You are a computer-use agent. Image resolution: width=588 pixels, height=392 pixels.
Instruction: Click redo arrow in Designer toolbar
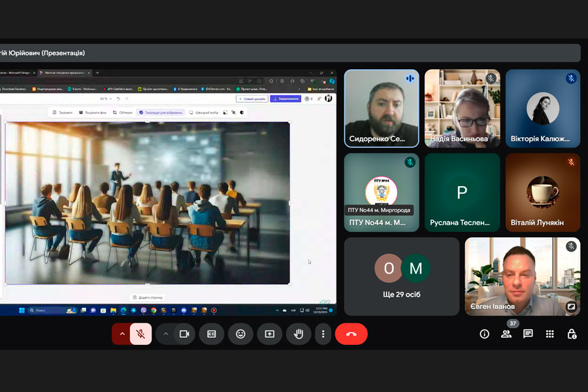coord(126,99)
